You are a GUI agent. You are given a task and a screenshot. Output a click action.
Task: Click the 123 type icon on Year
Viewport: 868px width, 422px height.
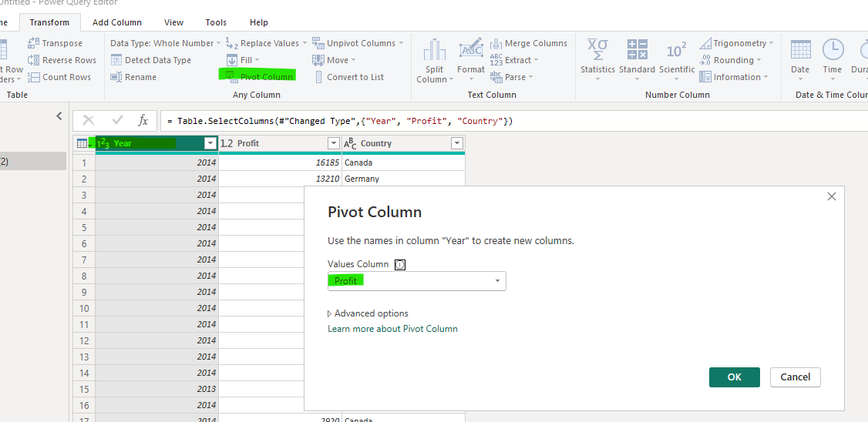coord(103,144)
